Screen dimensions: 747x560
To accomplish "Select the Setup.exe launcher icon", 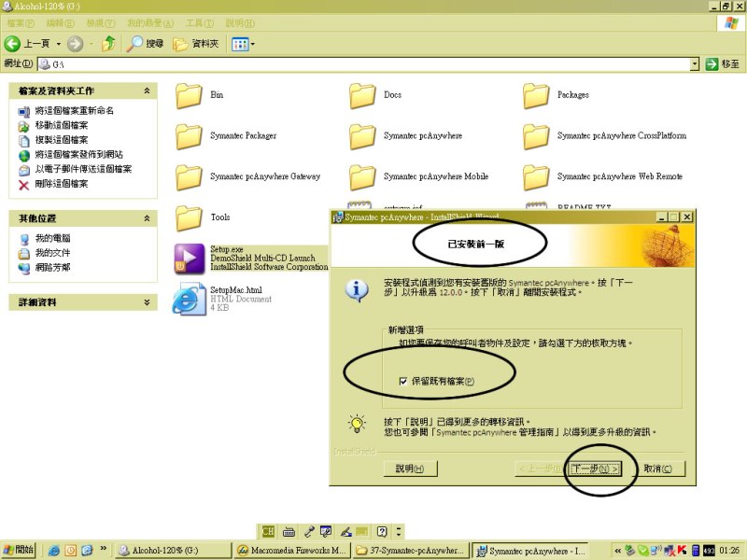I will [190, 259].
